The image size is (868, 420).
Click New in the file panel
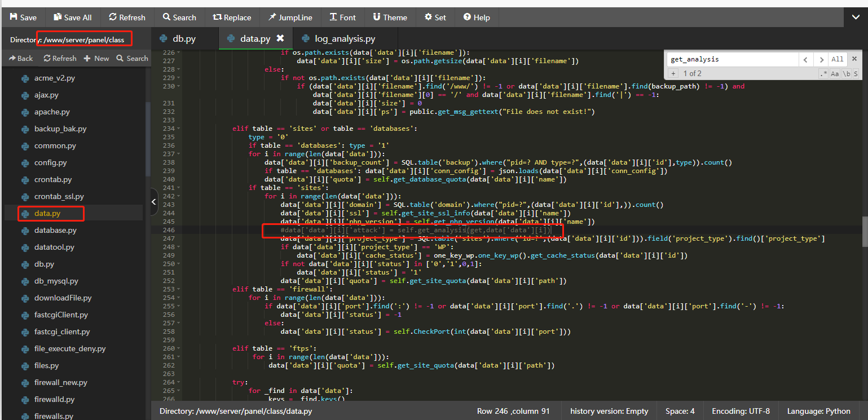[x=96, y=58]
